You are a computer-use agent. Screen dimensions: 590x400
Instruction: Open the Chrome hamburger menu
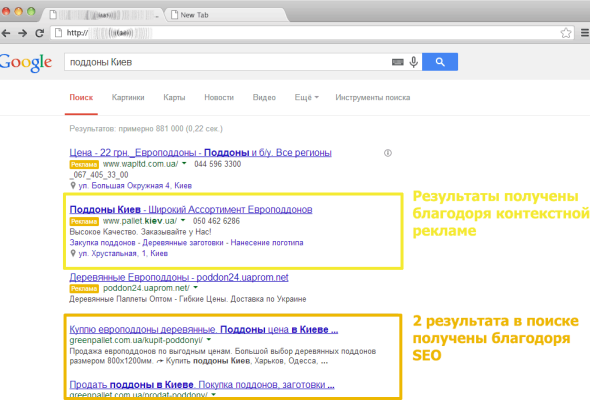tap(585, 33)
